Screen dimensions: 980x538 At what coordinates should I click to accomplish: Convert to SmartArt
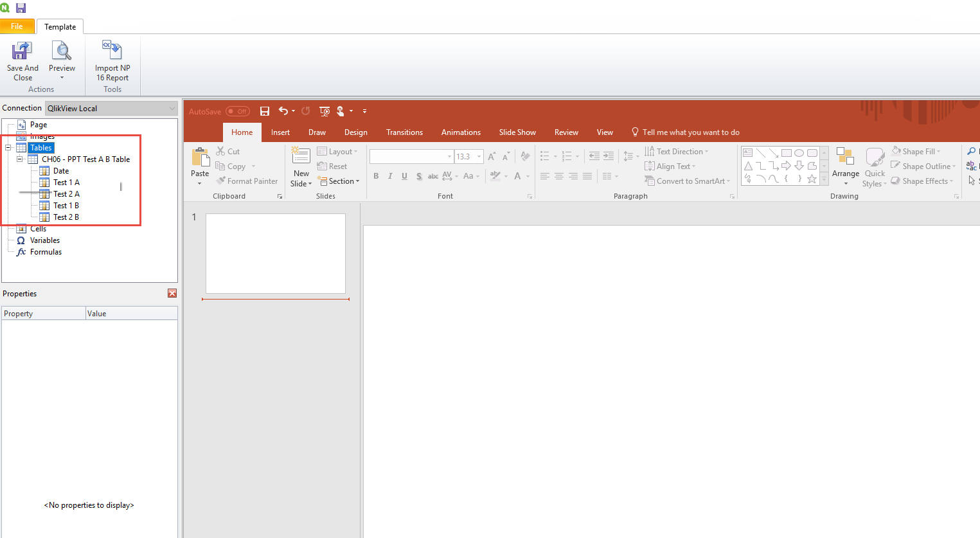click(x=688, y=181)
